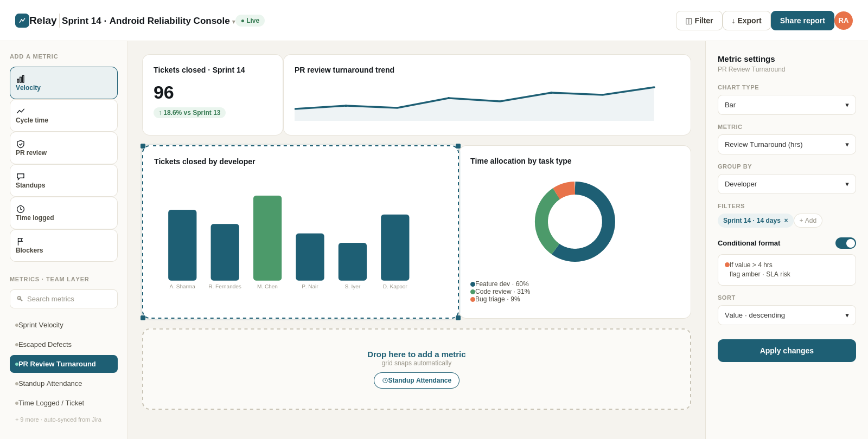Click the D. Kapoor bar
Image resolution: width=868 pixels, height=439 pixels.
pos(395,248)
